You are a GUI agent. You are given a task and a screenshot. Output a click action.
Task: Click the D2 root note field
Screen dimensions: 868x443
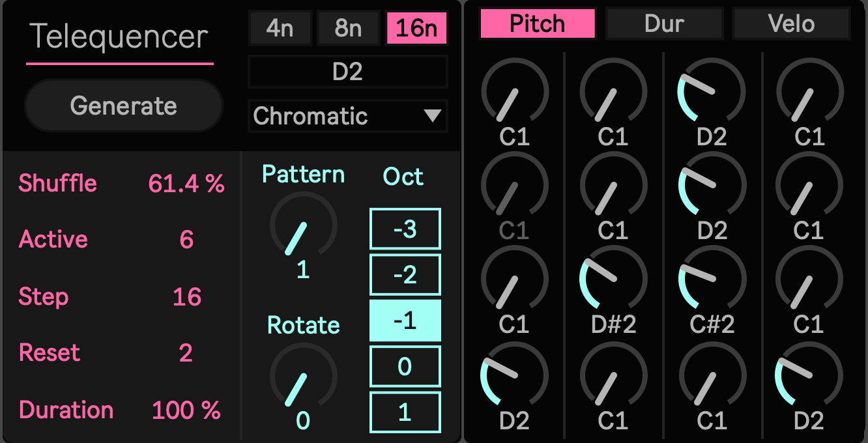tap(348, 72)
